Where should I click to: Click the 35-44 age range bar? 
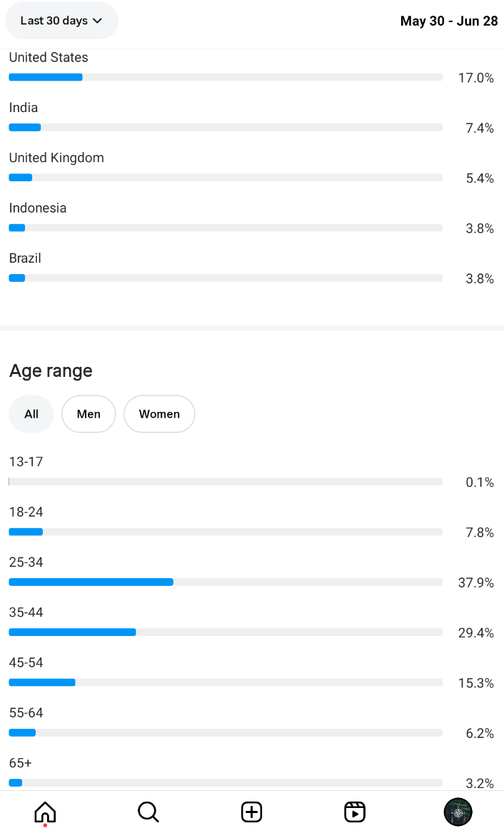[226, 632]
